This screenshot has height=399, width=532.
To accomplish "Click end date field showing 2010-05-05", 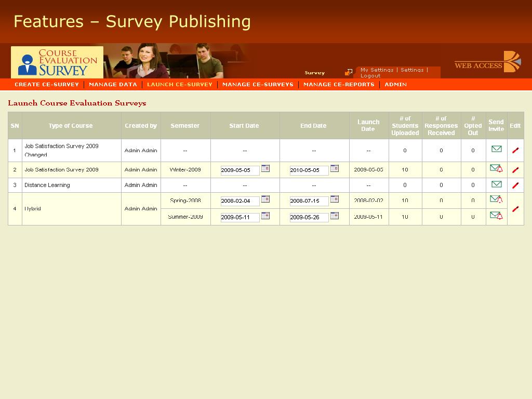I will pyautogui.click(x=309, y=170).
